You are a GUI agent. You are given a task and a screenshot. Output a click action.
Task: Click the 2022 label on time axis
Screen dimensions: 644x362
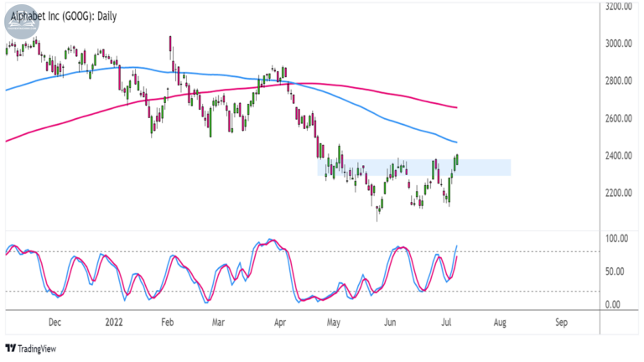pos(114,322)
